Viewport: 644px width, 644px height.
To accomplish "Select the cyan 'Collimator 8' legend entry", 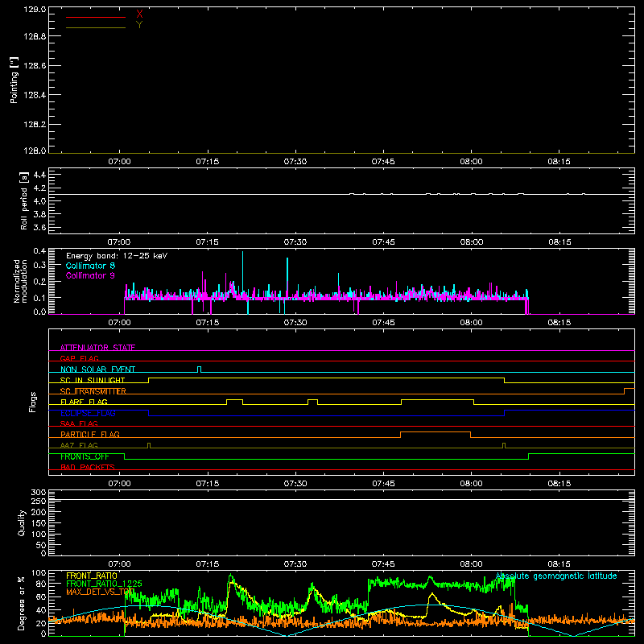I will pyautogui.click(x=90, y=266).
